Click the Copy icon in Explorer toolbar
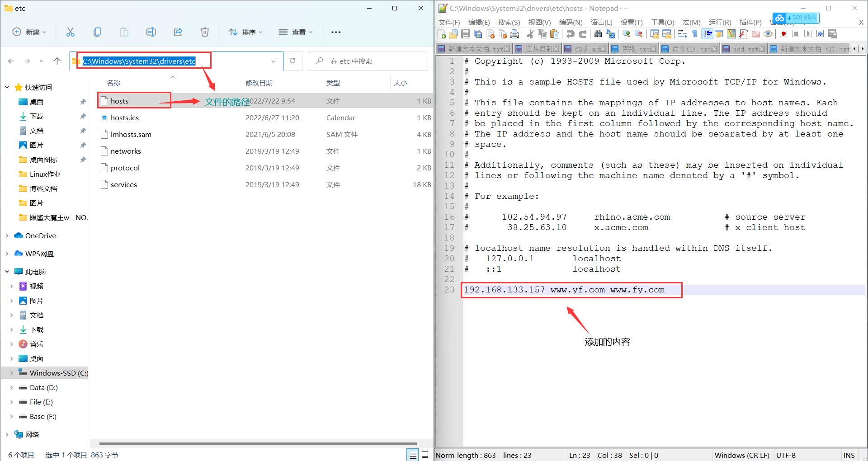868x461 pixels. coord(97,32)
